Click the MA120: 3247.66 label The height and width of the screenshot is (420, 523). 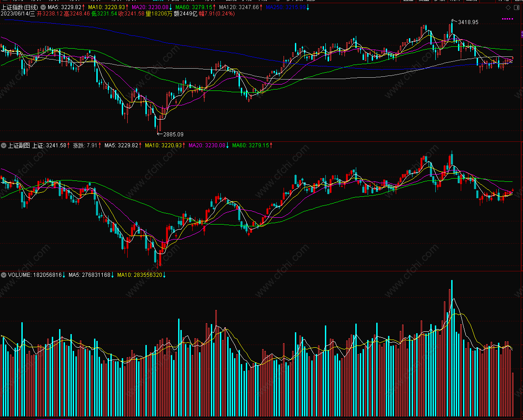click(x=239, y=7)
